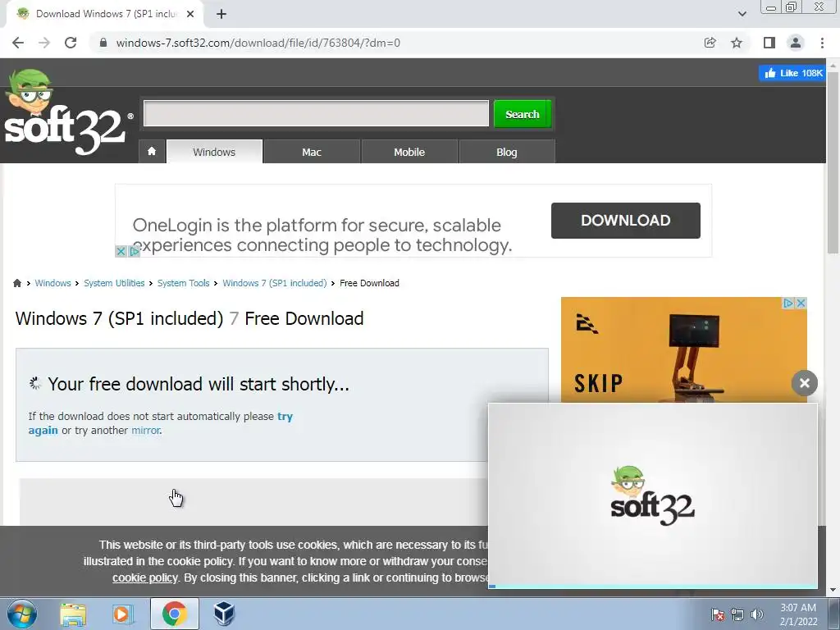Click the address bar URL
840x630 pixels.
click(x=258, y=43)
